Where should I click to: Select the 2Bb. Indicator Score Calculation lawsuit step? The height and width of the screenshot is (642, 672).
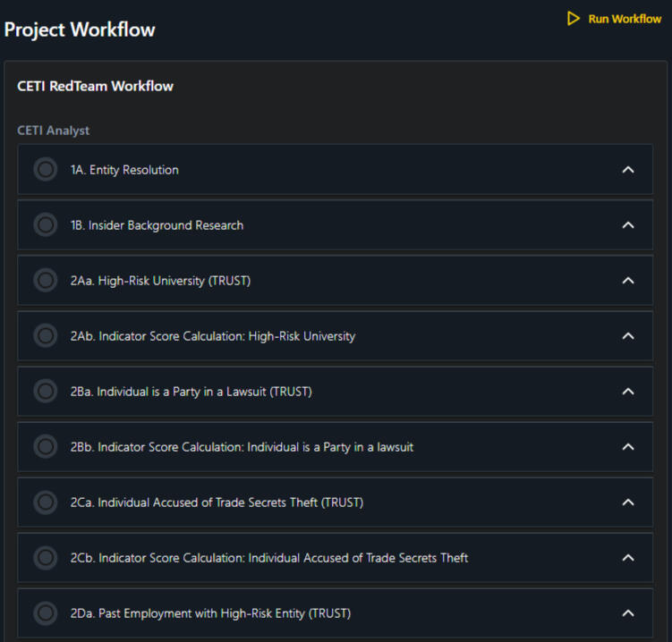click(x=242, y=447)
